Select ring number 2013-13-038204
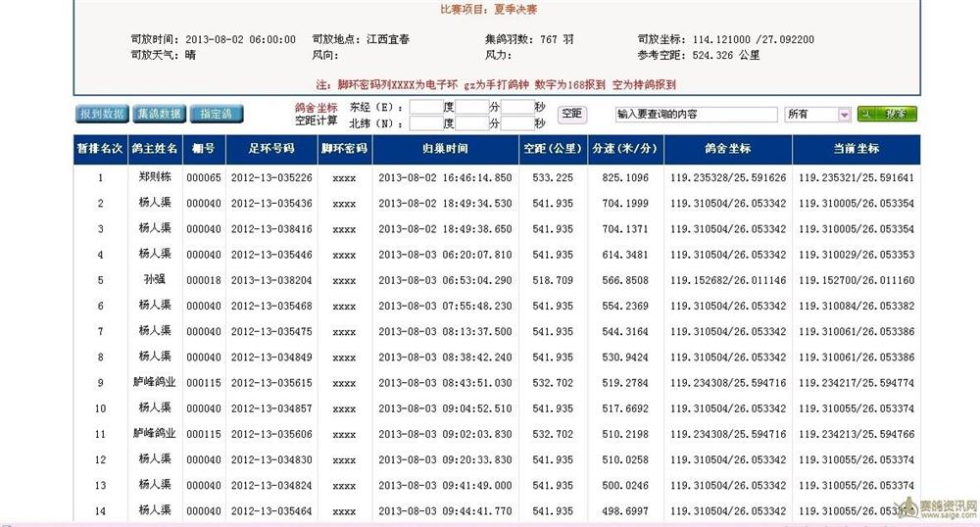 tap(271, 280)
